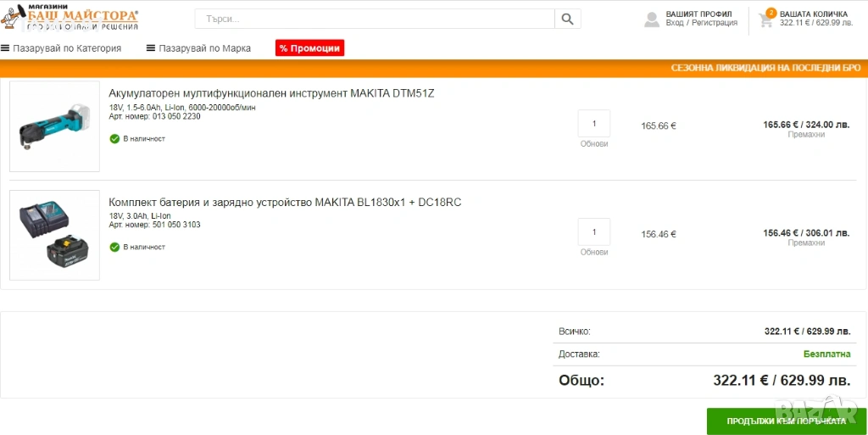Screen dimensions: 868x435
Task: Click quantity field for MAKITA DTM51Z
Action: click(x=593, y=124)
